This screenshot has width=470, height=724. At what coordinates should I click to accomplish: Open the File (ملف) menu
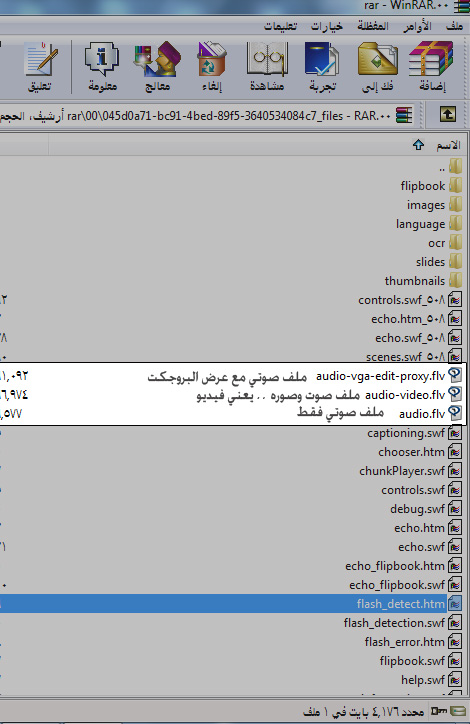click(454, 26)
